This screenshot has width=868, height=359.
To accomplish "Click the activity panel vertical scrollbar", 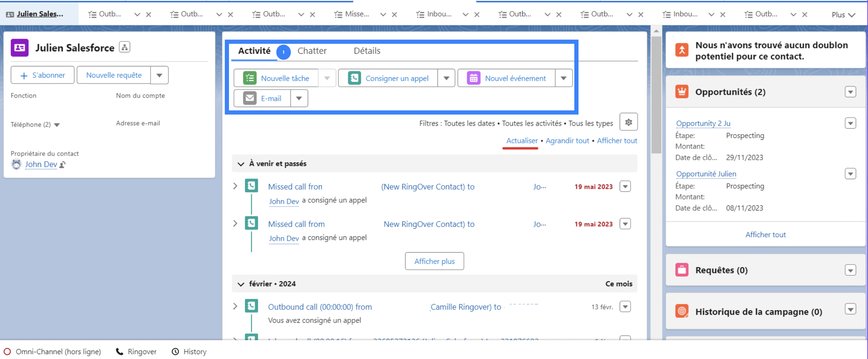I will [x=656, y=95].
